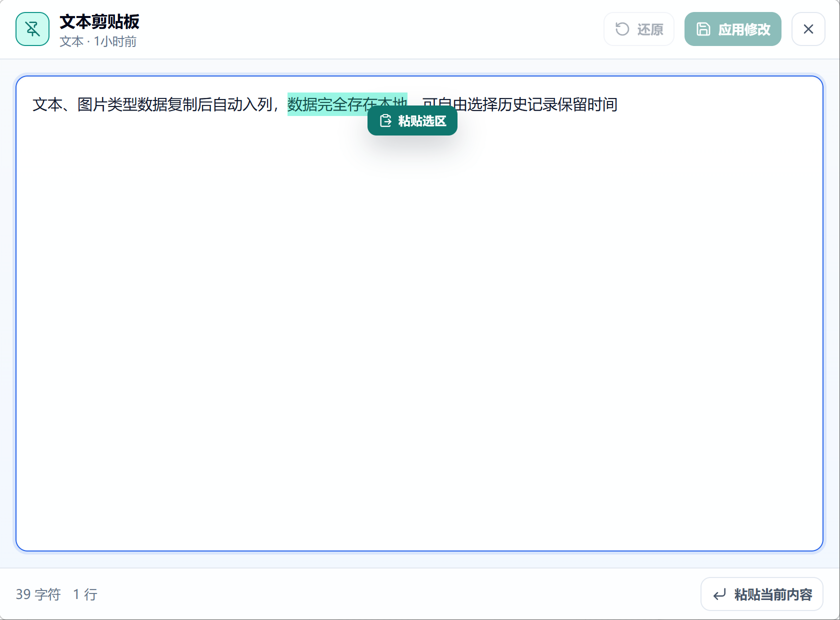Click the text 文本、图片类型数据复制后自动入列
This screenshot has height=620, width=840.
[x=152, y=104]
